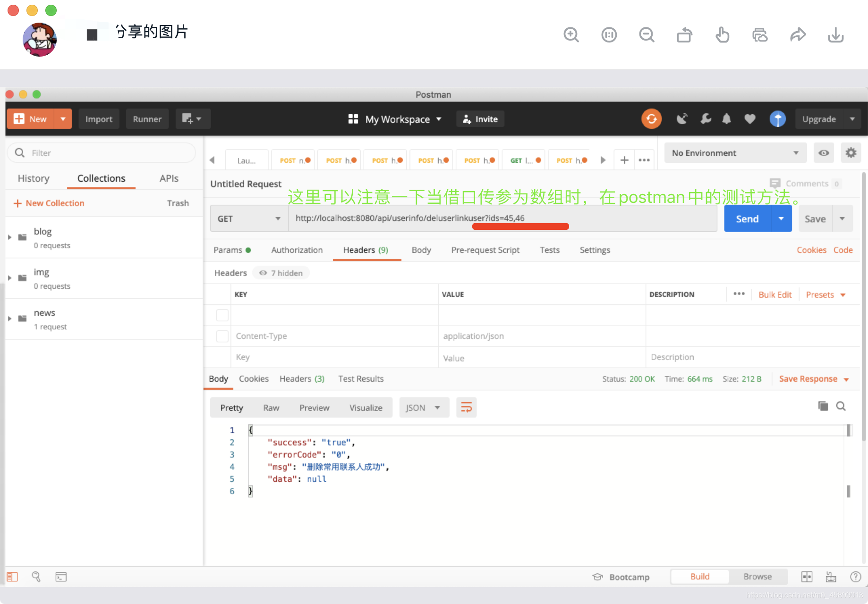Check the empty header row checkbox
This screenshot has width=868, height=604.
[x=222, y=315]
